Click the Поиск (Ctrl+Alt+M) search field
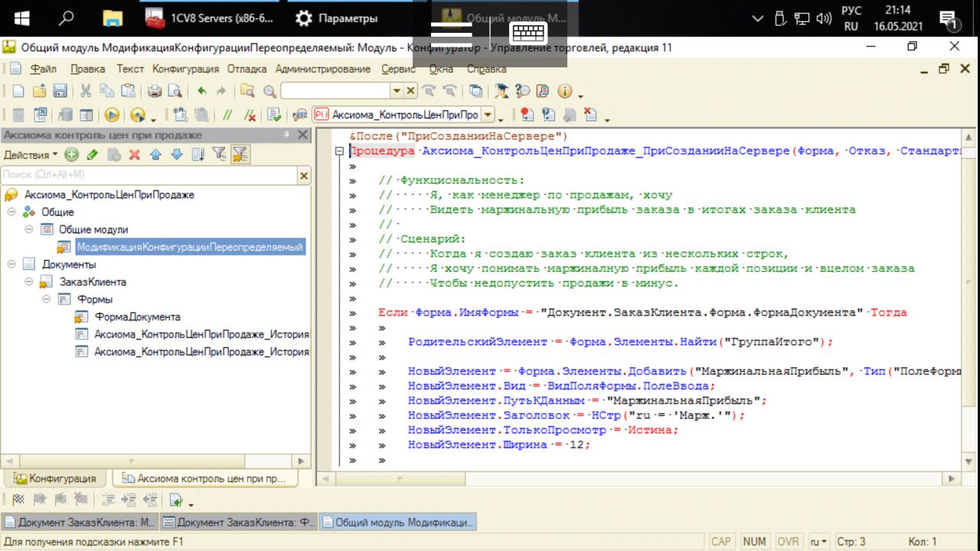980x551 pixels. pos(149,175)
